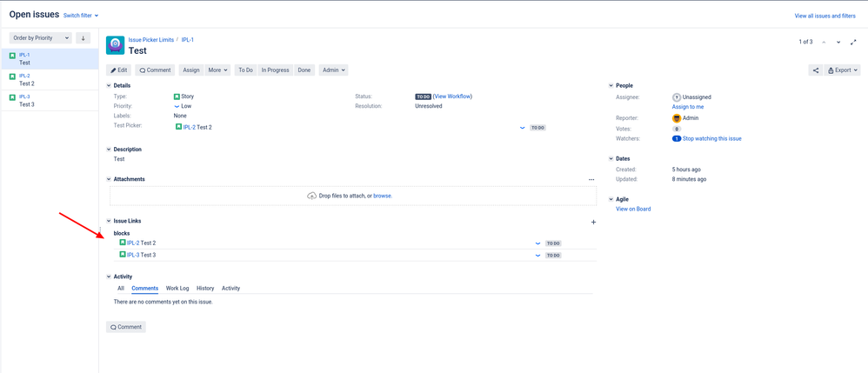Image resolution: width=868 pixels, height=373 pixels.
Task: Select IPL-1 Test in the issue list
Action: 50,58
